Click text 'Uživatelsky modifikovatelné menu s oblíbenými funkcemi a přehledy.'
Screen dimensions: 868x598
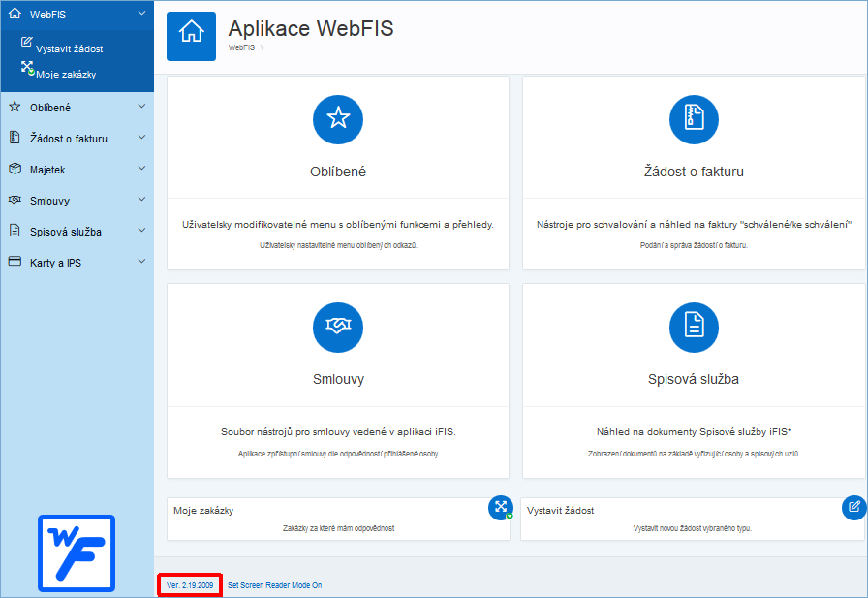pos(338,225)
